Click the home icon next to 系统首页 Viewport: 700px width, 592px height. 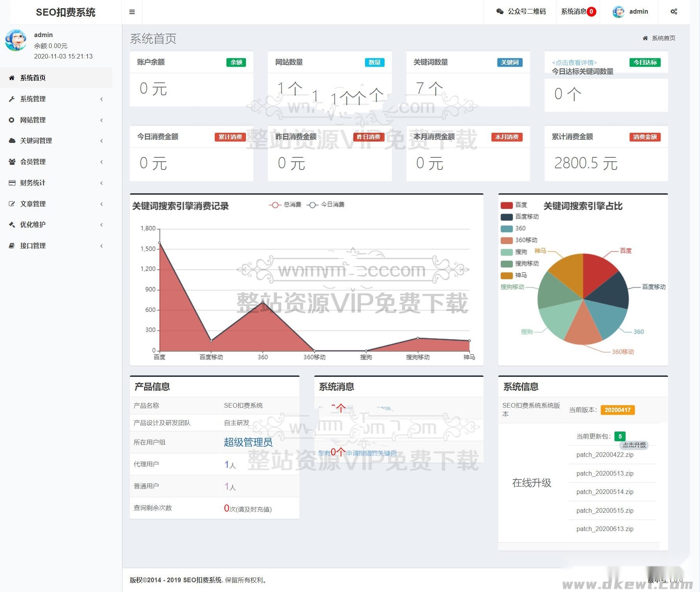pos(11,78)
